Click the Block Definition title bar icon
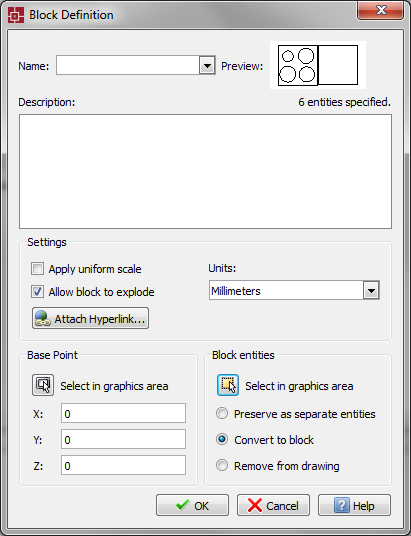Image resolution: width=411 pixels, height=536 pixels. (16, 15)
